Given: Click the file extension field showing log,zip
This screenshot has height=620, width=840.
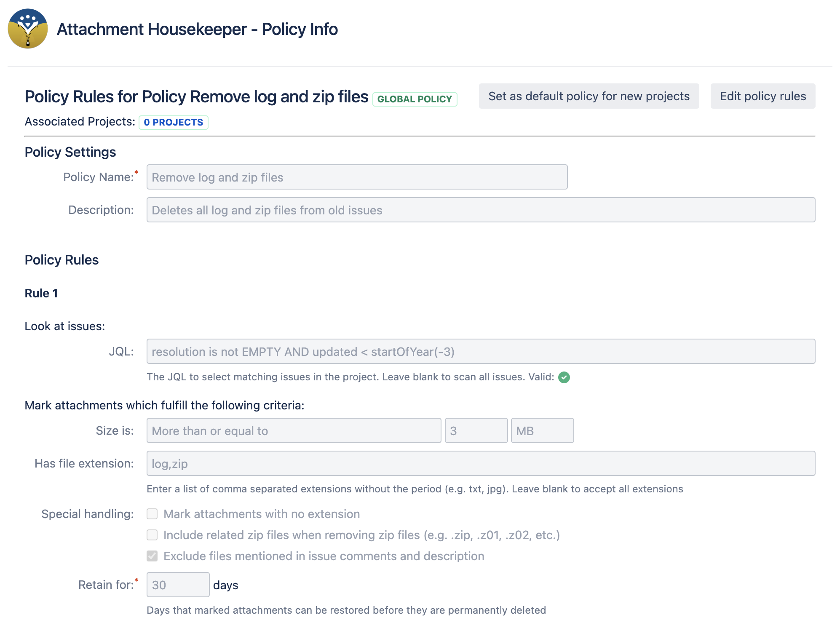Looking at the screenshot, I should (481, 463).
